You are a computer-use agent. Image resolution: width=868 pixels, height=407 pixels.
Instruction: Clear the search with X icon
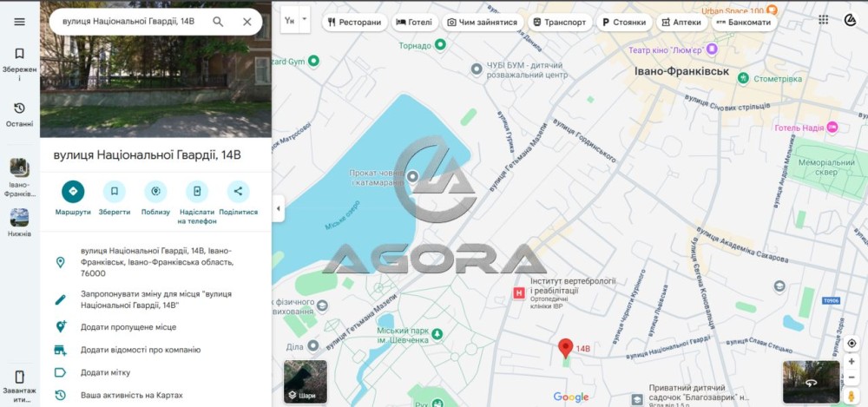(247, 22)
